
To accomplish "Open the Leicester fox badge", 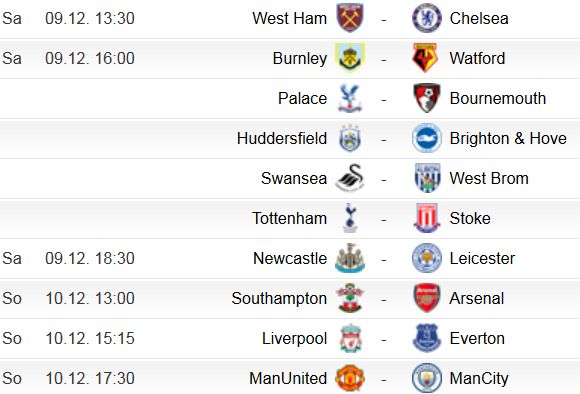I will click(x=427, y=258).
